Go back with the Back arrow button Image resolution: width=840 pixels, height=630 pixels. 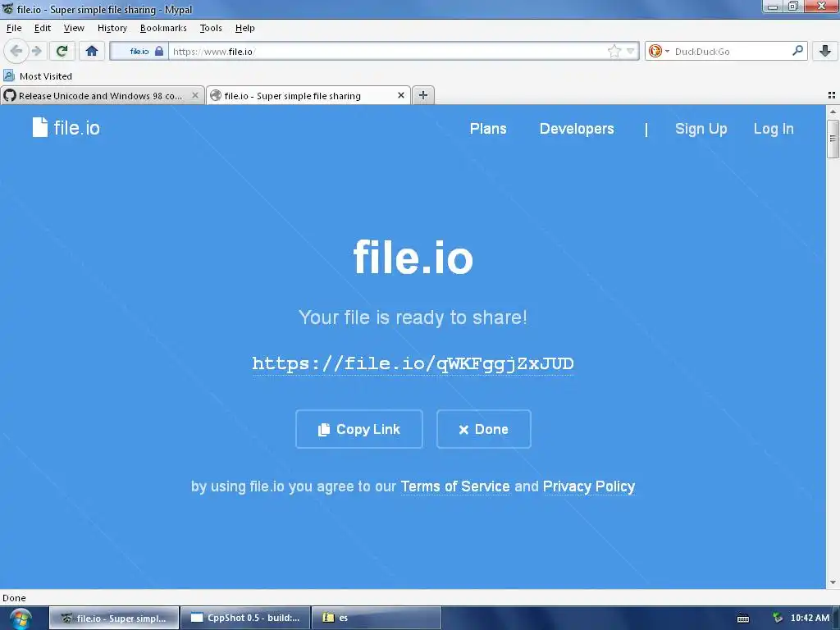(16, 52)
